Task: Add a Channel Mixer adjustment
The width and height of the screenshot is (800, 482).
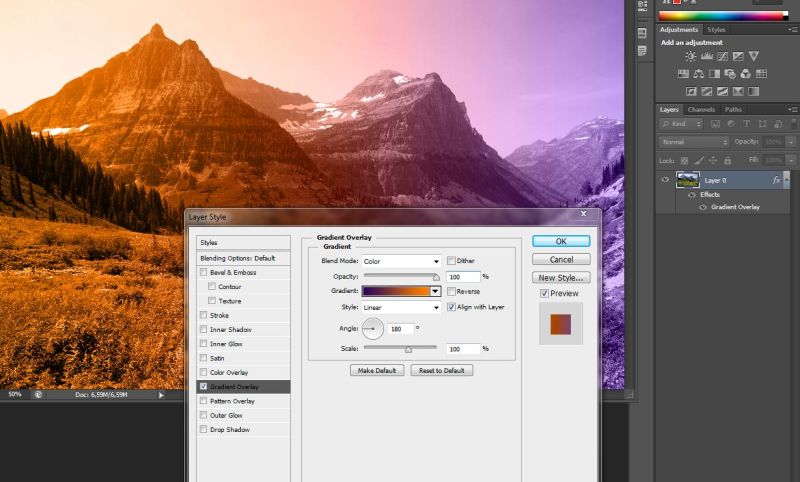Action: [x=745, y=74]
